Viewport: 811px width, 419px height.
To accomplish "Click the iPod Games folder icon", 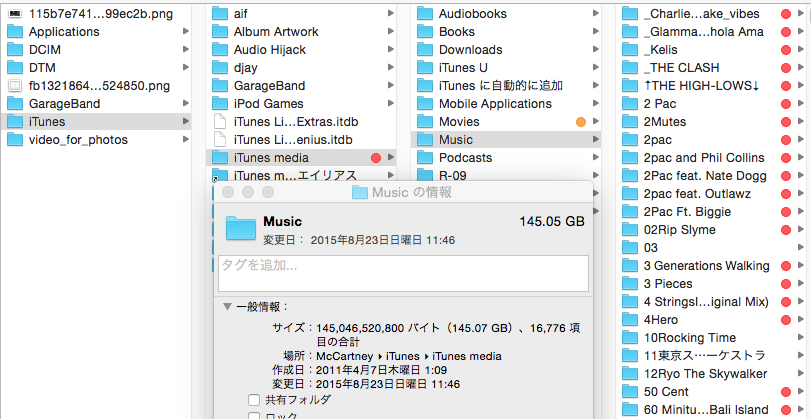I will (220, 104).
